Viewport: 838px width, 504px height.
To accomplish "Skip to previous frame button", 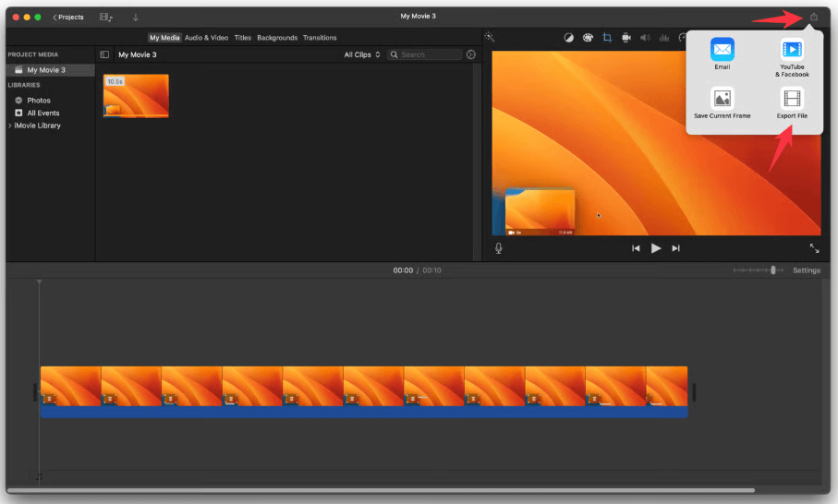I will [636, 248].
